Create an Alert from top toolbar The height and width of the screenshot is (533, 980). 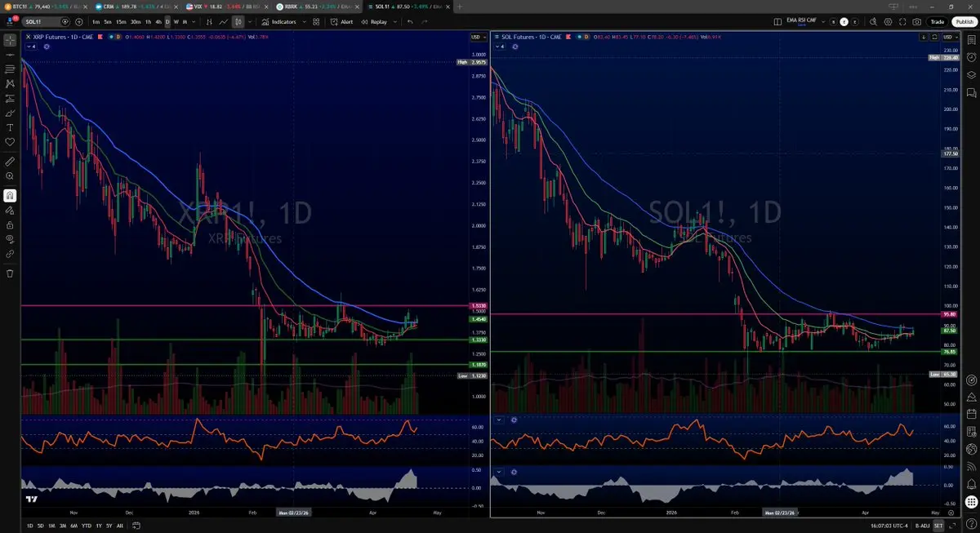click(342, 22)
